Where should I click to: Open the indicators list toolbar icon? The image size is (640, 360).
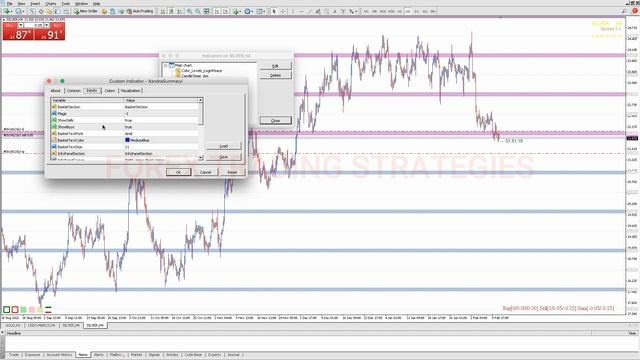236,11
